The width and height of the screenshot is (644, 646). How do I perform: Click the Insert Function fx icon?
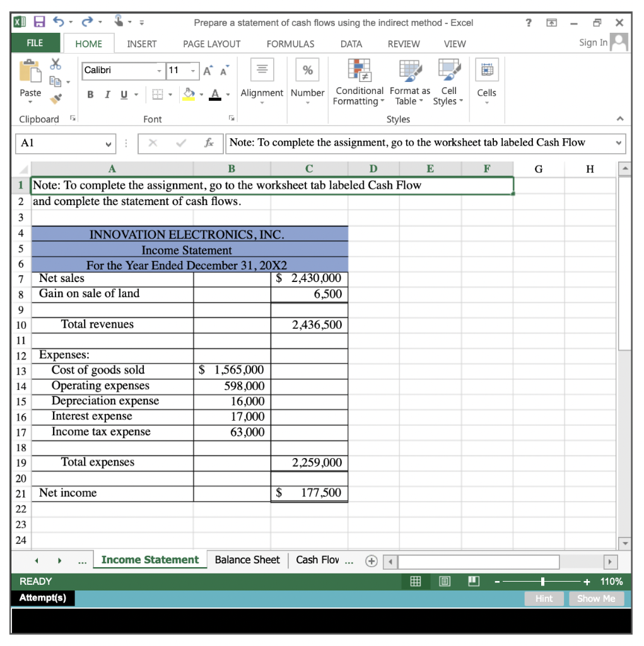point(209,143)
